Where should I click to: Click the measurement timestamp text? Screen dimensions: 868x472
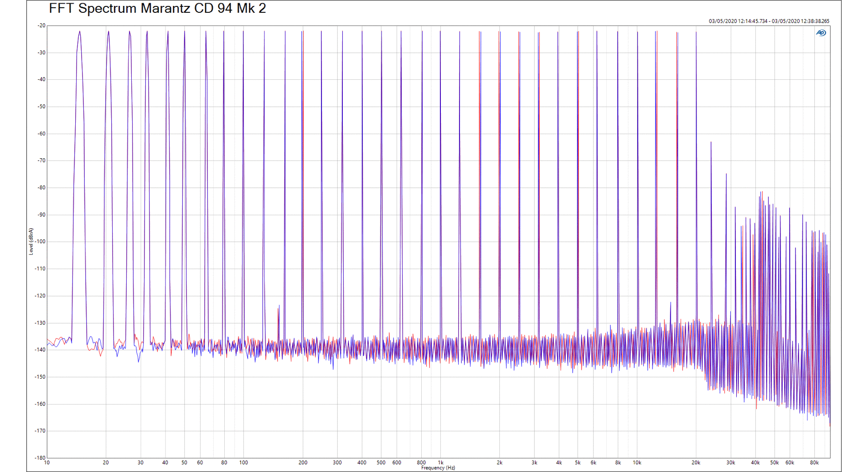[x=769, y=21]
